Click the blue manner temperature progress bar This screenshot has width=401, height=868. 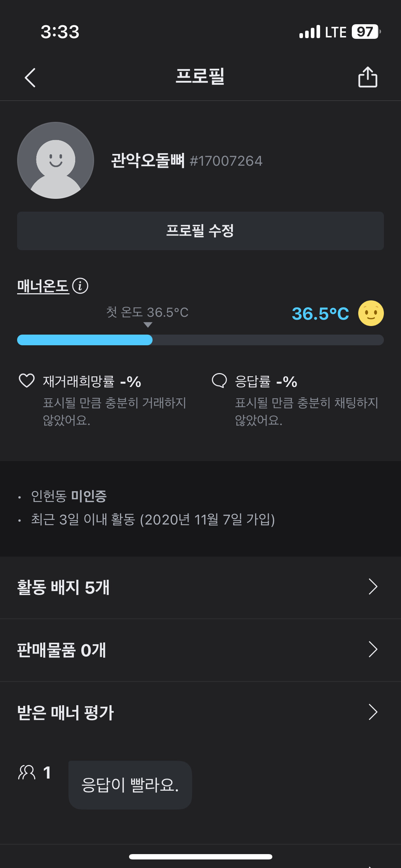[85, 340]
